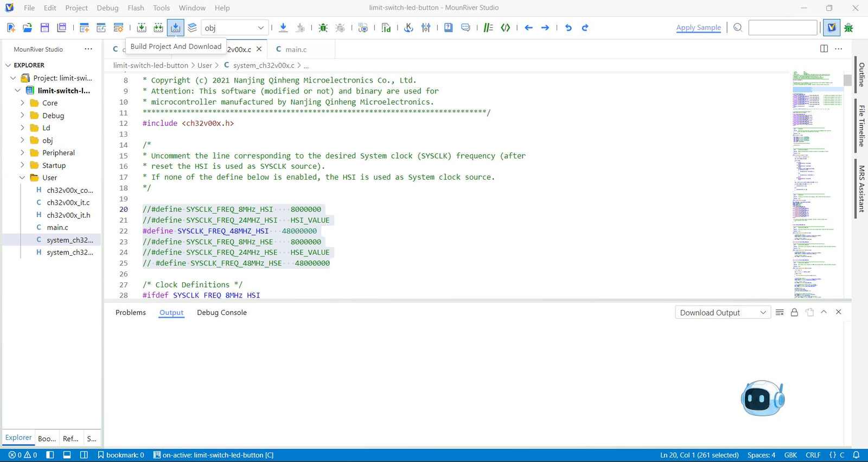This screenshot has height=462, width=868.
Task: Click the Split Editor icon
Action: pos(824,49)
